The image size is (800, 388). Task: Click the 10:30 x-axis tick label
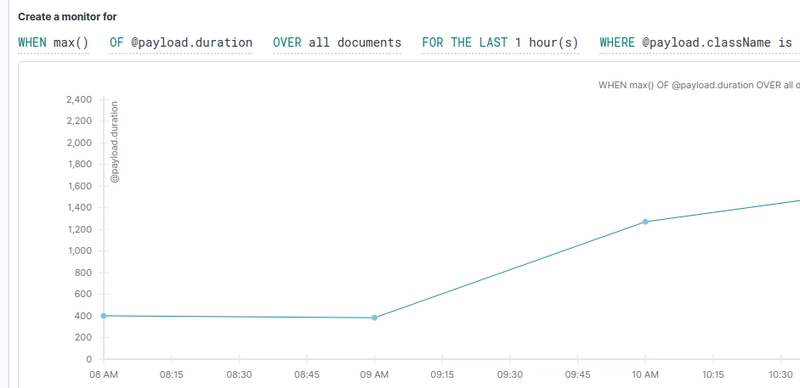click(x=781, y=375)
